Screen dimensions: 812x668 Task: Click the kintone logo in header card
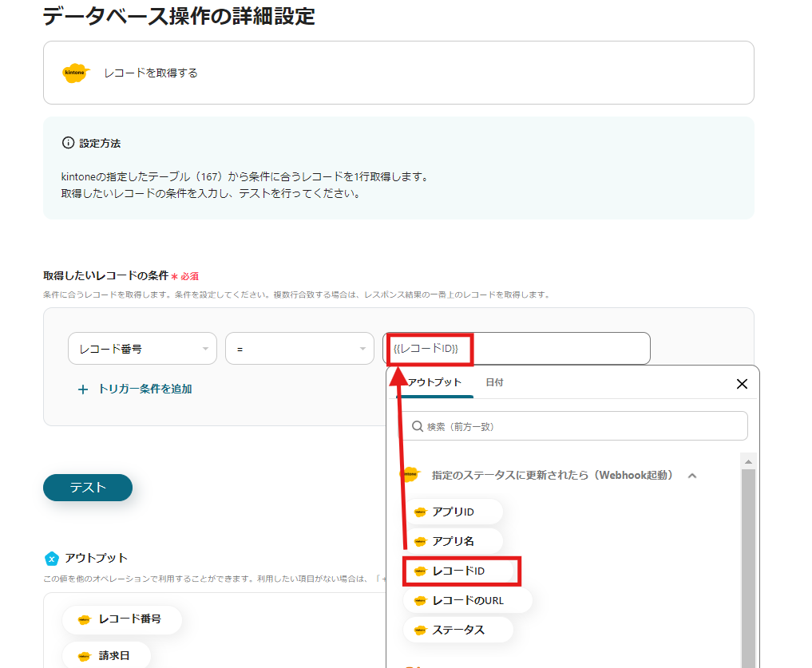click(75, 73)
